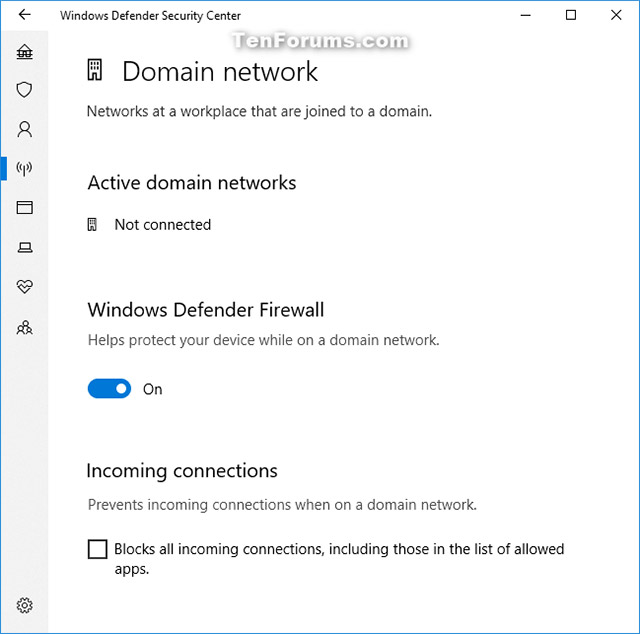Viewport: 640px width, 634px height.
Task: Open App & browser control window icon
Action: 24,207
